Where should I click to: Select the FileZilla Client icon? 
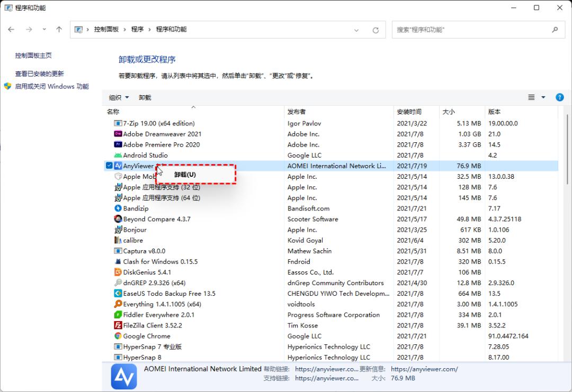pyautogui.click(x=118, y=325)
